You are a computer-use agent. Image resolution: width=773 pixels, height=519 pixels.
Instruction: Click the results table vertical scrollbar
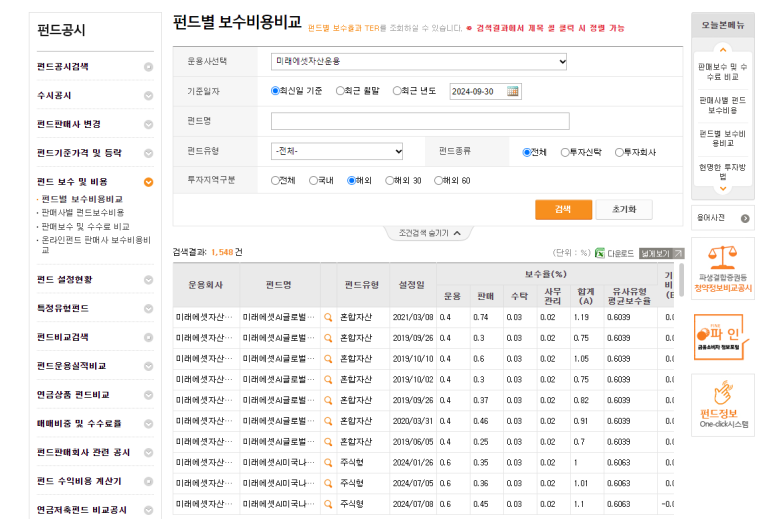[x=682, y=279]
